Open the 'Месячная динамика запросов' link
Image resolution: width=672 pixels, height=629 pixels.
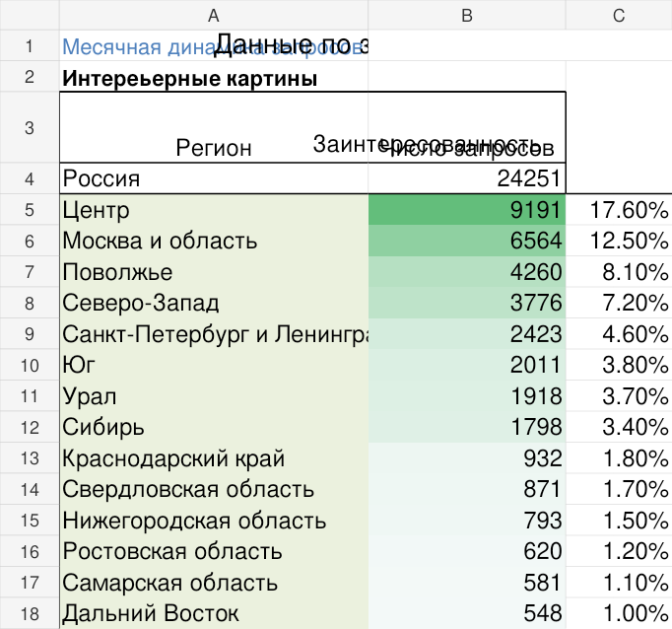(214, 45)
